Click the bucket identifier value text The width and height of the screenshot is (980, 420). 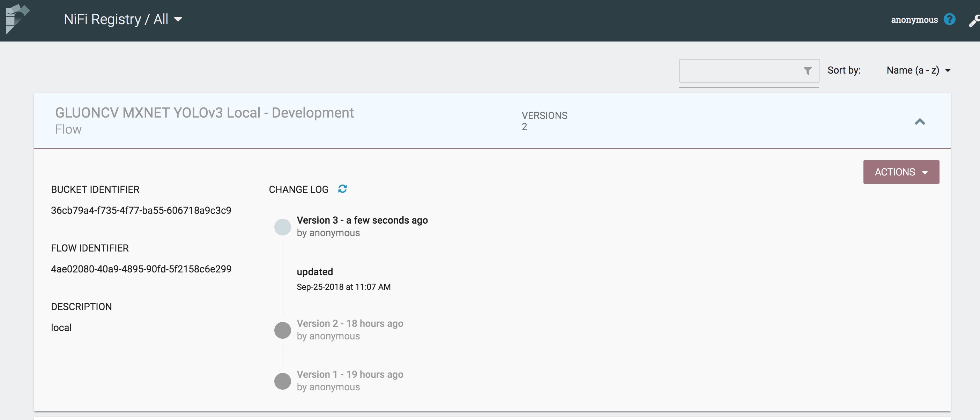[x=141, y=211]
